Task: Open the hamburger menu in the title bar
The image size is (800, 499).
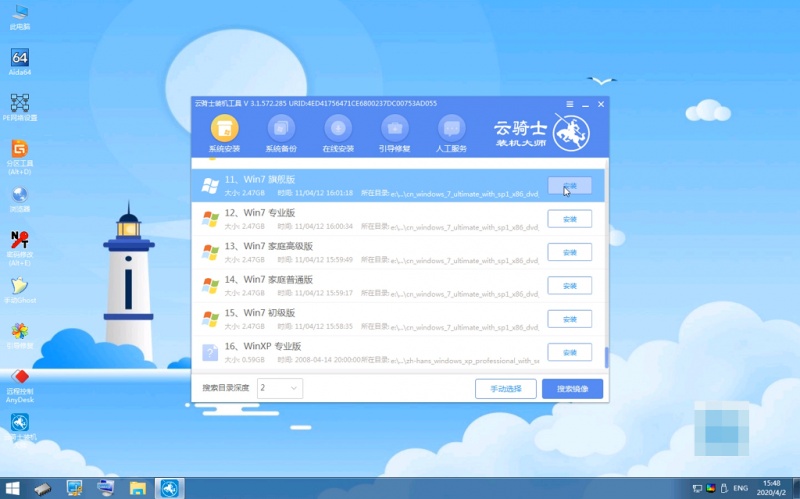Action: pos(570,104)
